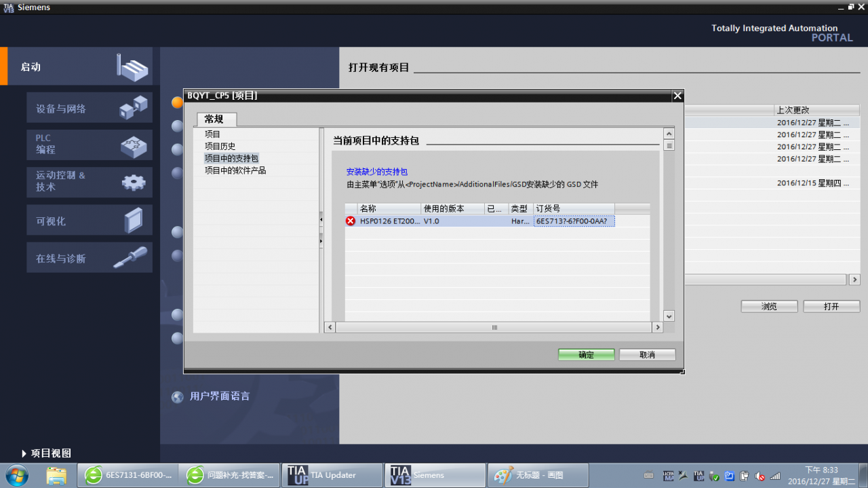Select order number 6ES713?-6?F00-0AA? cell
The width and height of the screenshot is (868, 488).
pos(574,221)
